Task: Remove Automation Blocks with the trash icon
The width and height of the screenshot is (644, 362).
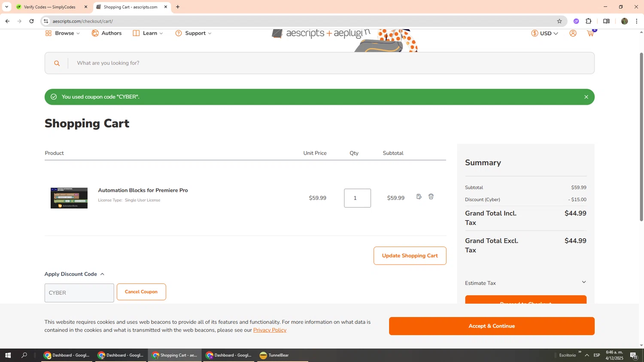Action: pos(431,196)
